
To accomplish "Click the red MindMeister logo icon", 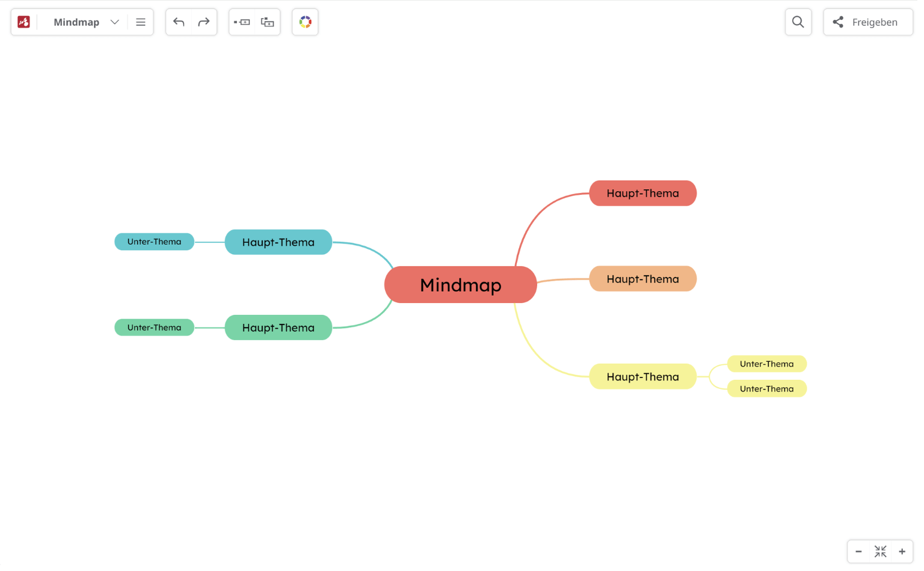I will [23, 22].
